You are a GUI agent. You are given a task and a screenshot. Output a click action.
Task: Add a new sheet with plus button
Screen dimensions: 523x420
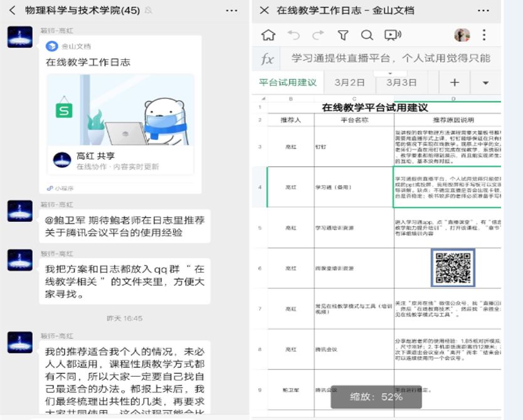tap(455, 83)
